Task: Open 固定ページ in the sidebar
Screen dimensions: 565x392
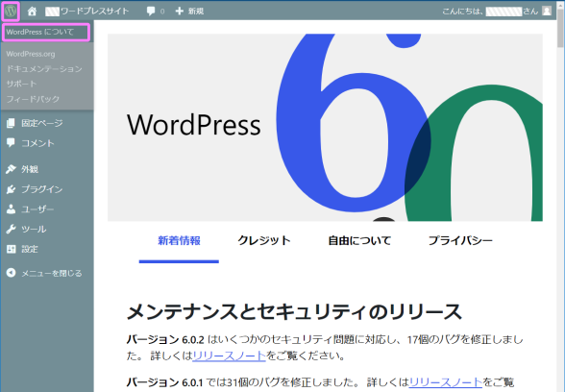Action: [x=42, y=123]
